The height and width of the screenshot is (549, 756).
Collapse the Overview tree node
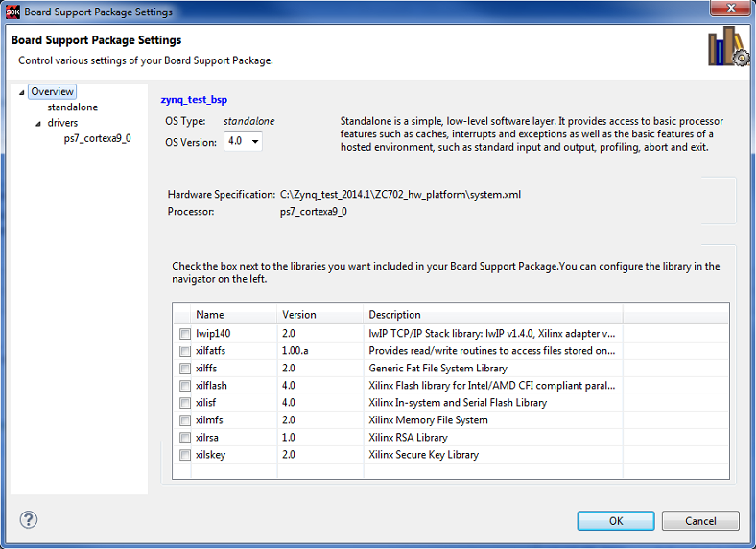pyautogui.click(x=22, y=92)
